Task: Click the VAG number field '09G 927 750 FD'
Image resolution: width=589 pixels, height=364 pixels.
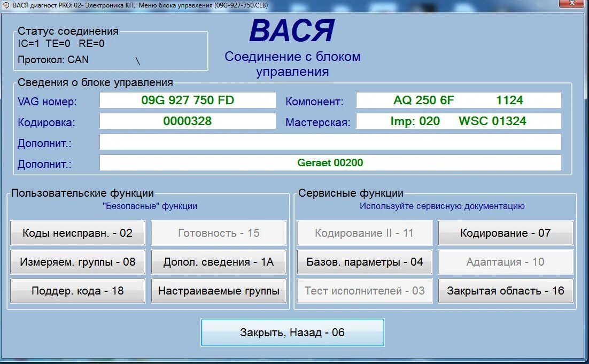Action: click(188, 100)
